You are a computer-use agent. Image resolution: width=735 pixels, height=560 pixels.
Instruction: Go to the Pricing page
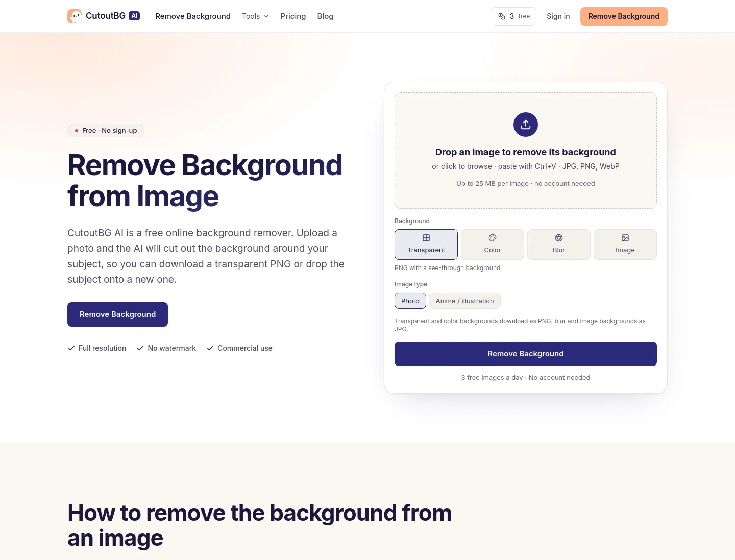point(293,16)
